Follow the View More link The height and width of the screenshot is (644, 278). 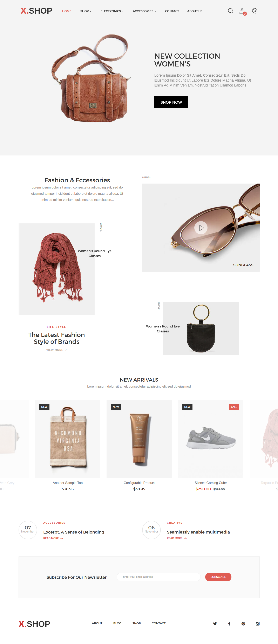[x=56, y=350]
